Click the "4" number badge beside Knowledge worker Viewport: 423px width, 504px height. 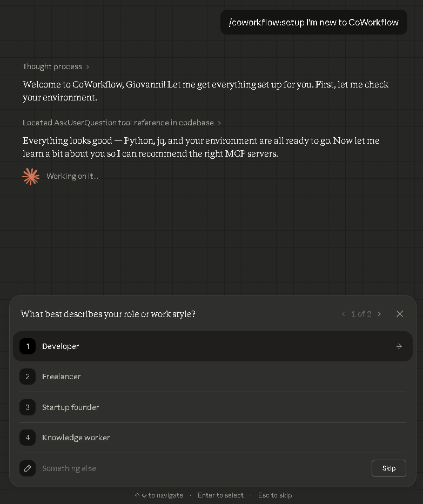[28, 438]
